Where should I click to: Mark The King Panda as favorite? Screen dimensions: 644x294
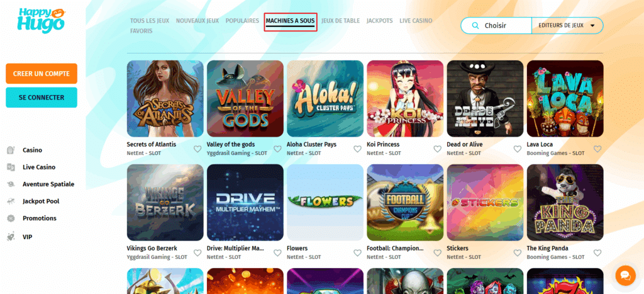pos(597,253)
